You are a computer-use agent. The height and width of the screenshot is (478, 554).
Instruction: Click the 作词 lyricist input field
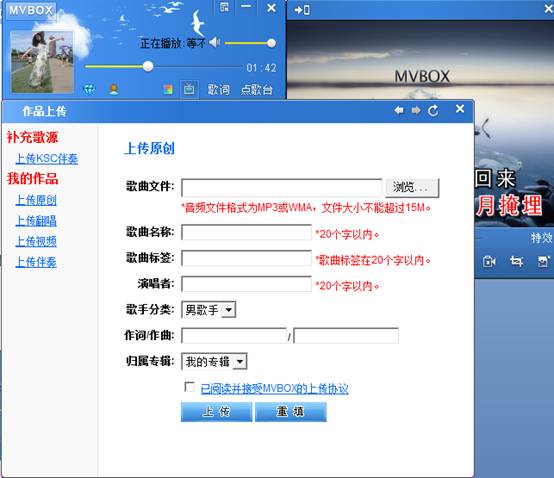234,336
